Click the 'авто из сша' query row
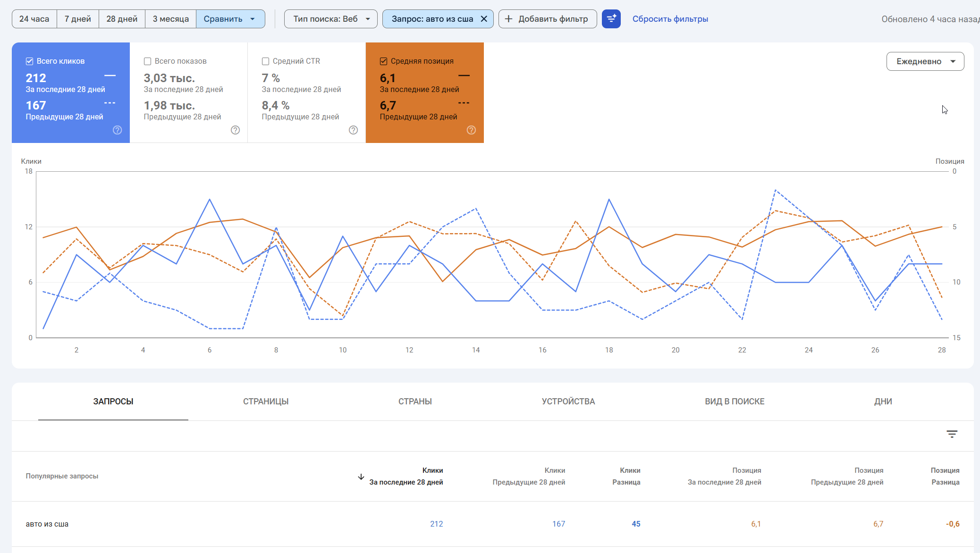This screenshot has height=553, width=980. 47,524
